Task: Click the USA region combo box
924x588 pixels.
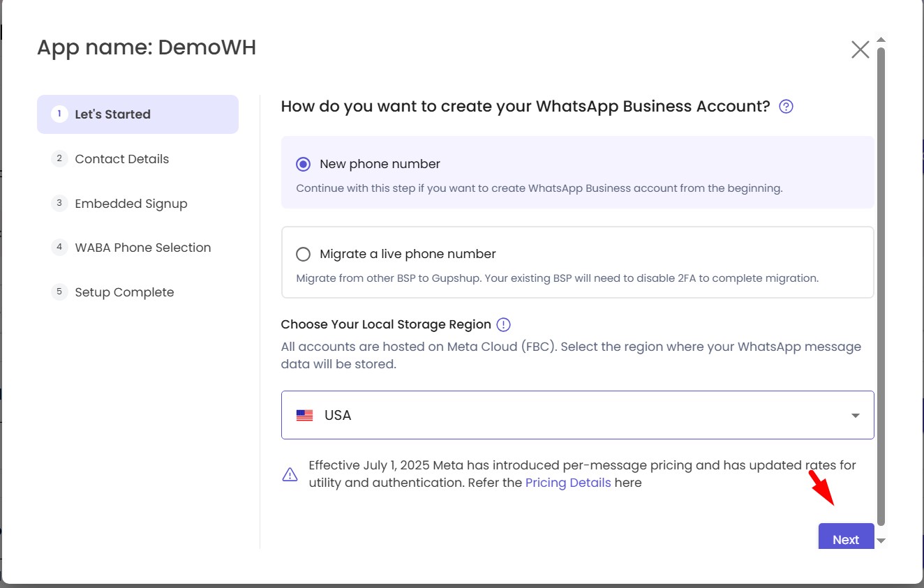Action: click(577, 415)
